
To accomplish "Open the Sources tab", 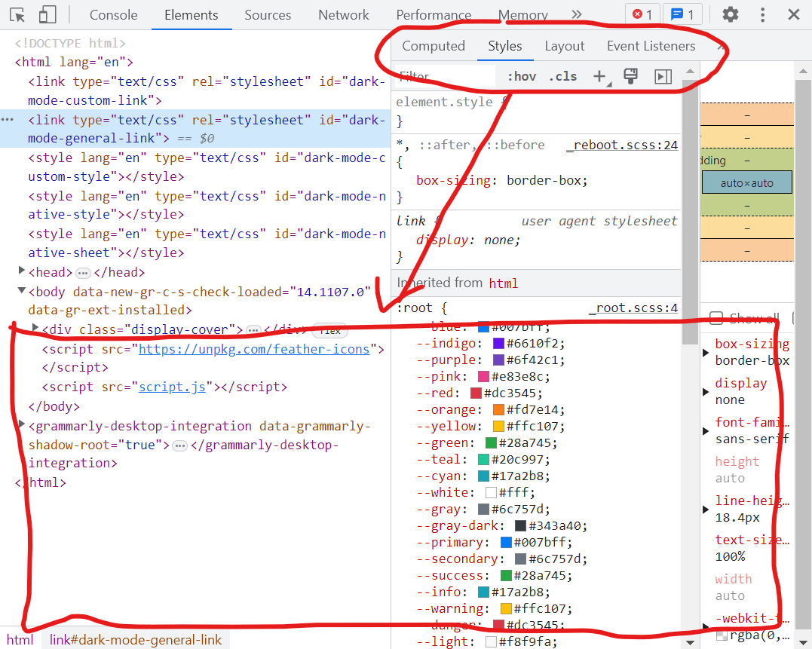I will pos(268,15).
